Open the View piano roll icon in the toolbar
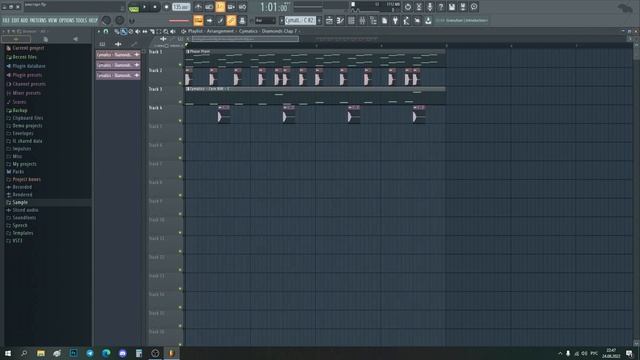The image size is (640, 360). [x=340, y=20]
